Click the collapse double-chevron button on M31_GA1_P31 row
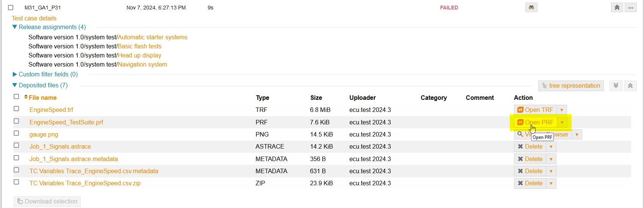The height and width of the screenshot is (208, 644). pos(617,8)
